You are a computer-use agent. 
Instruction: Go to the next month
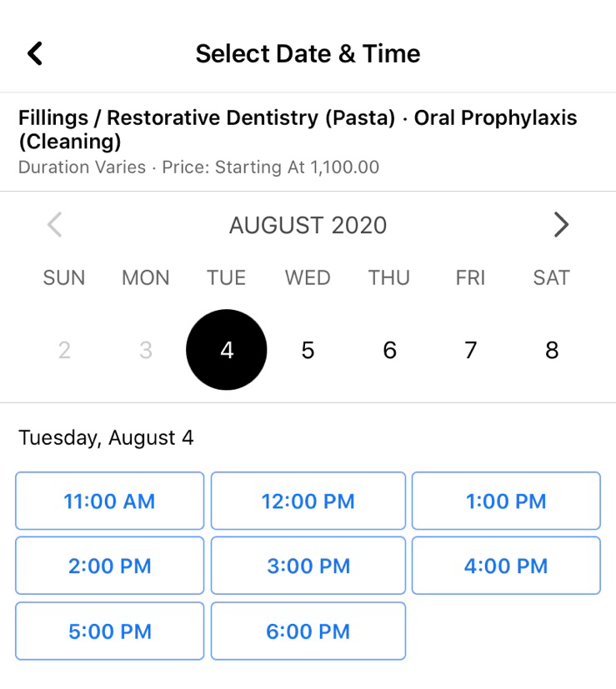[561, 225]
